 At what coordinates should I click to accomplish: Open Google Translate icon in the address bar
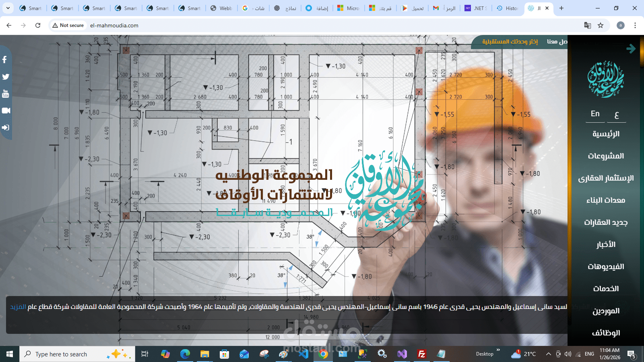pyautogui.click(x=588, y=25)
